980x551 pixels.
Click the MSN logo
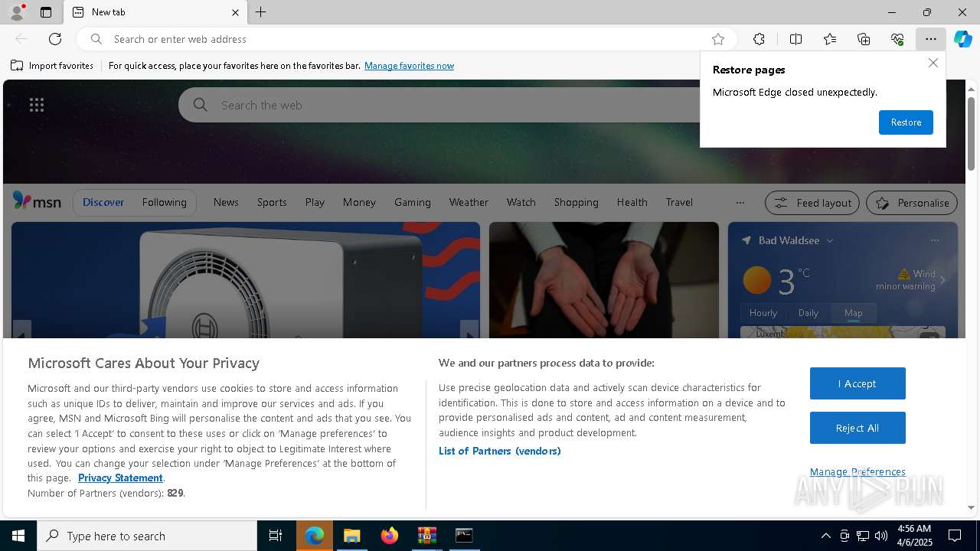(37, 201)
